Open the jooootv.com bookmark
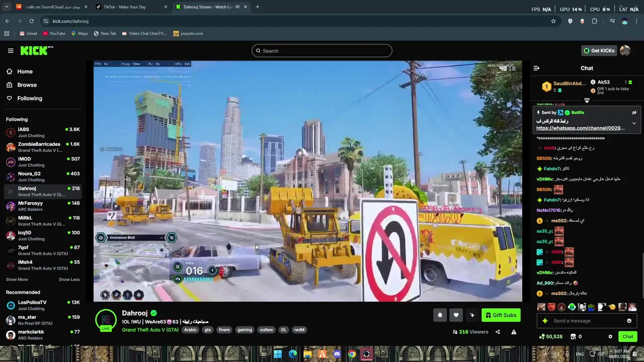The height and width of the screenshot is (362, 644). pyautogui.click(x=188, y=34)
